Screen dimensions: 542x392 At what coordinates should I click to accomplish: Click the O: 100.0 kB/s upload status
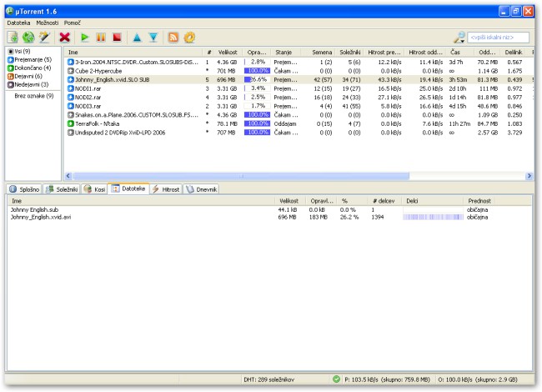[x=478, y=379]
